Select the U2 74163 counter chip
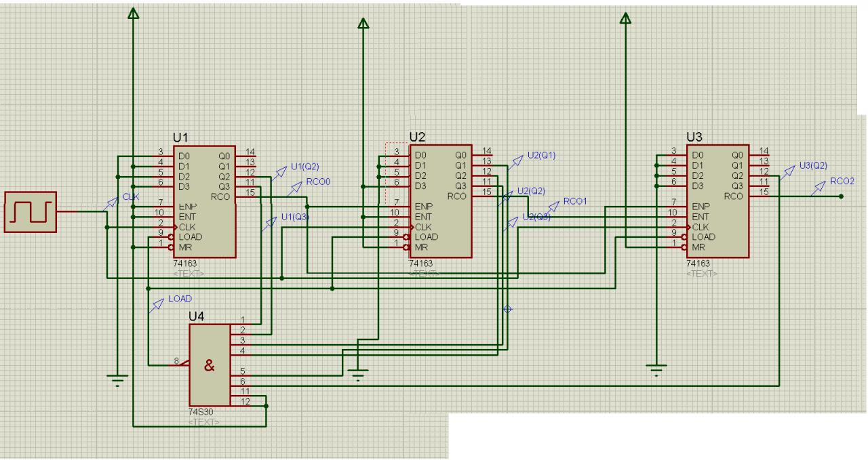868x460 pixels. pyautogui.click(x=440, y=201)
